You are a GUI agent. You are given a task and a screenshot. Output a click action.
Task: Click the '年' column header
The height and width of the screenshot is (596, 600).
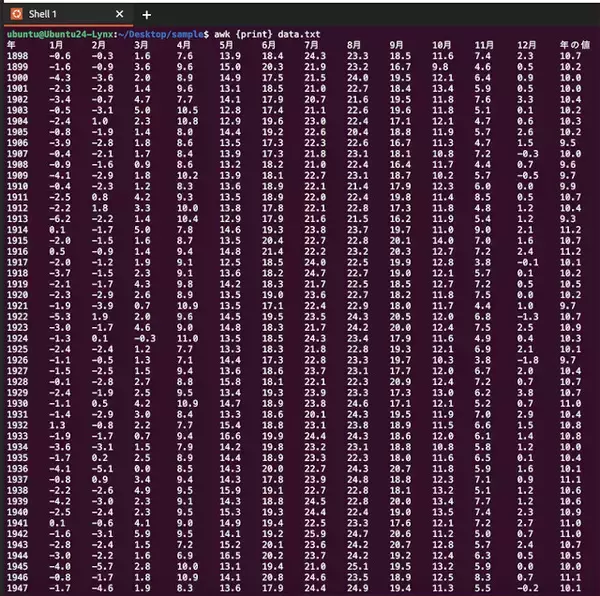coord(11,45)
